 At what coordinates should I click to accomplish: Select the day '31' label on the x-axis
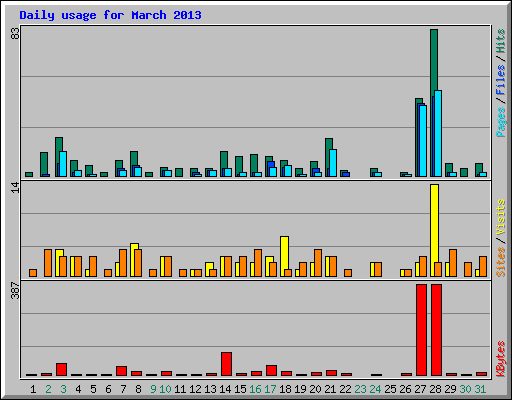pyautogui.click(x=480, y=389)
